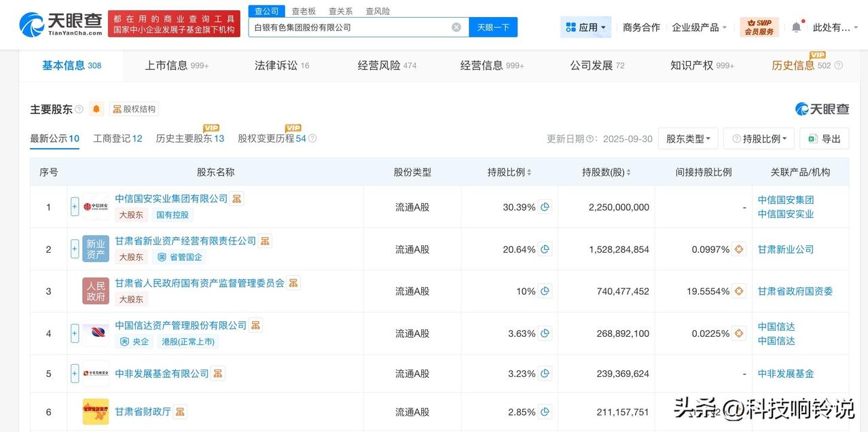Select the 查风险 search mode tab

point(378,11)
